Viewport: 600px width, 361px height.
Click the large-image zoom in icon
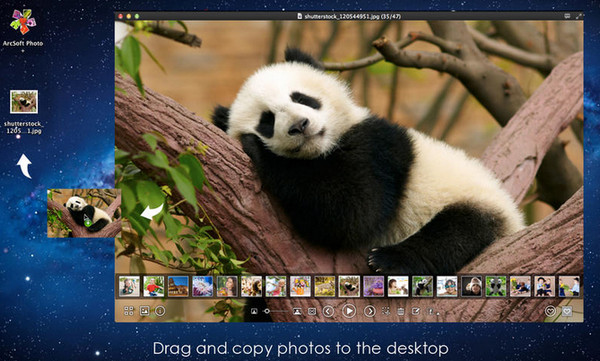click(x=297, y=311)
